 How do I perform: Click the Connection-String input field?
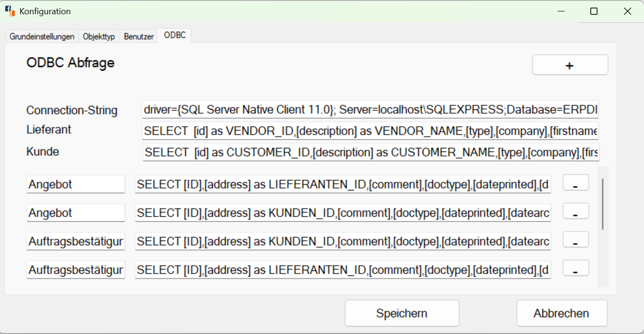click(x=370, y=109)
